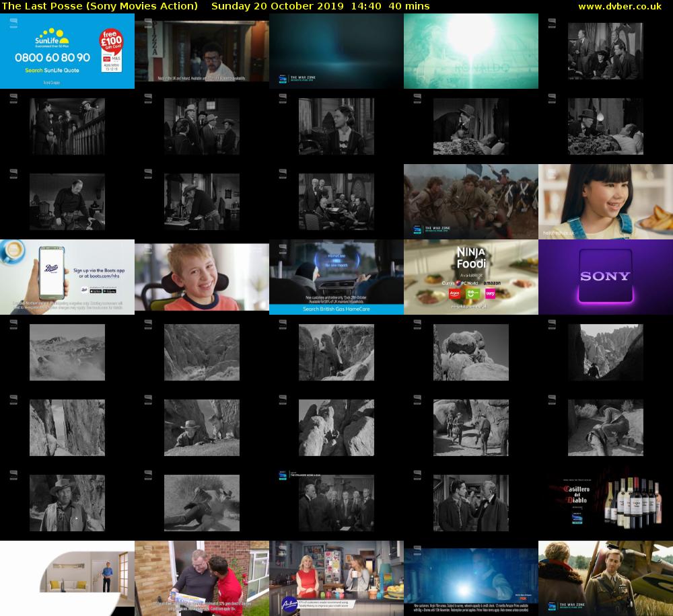Open the men seated around table thumbnail
This screenshot has height=616, width=673.
click(336, 202)
